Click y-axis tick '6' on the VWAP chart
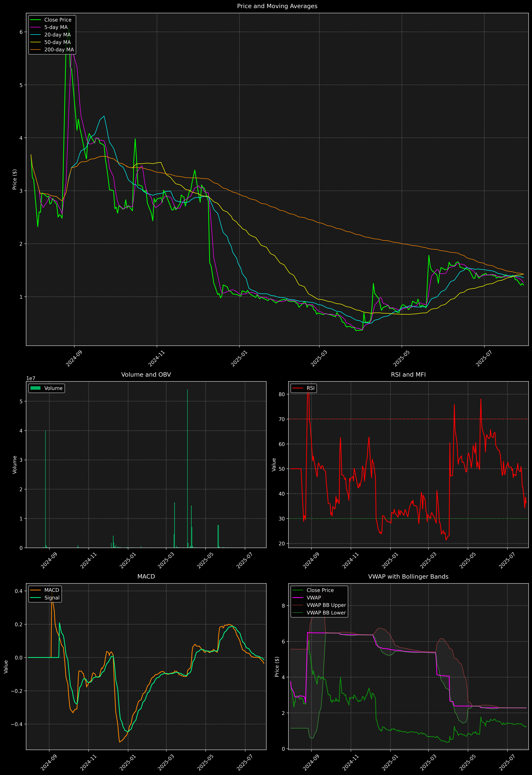This screenshot has height=775, width=532. 283,642
